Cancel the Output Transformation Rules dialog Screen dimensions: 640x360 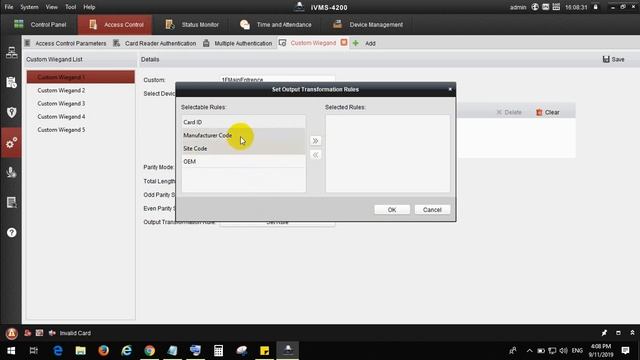pos(432,209)
